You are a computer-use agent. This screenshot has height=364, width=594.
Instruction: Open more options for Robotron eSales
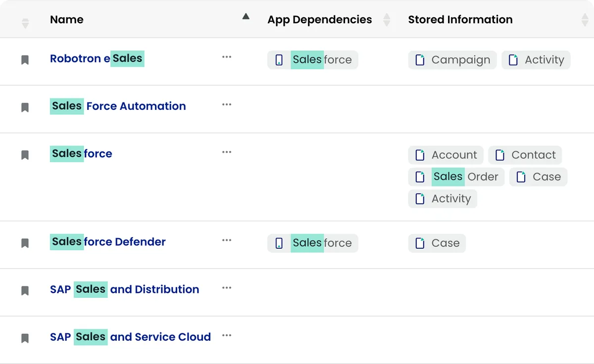point(227,57)
